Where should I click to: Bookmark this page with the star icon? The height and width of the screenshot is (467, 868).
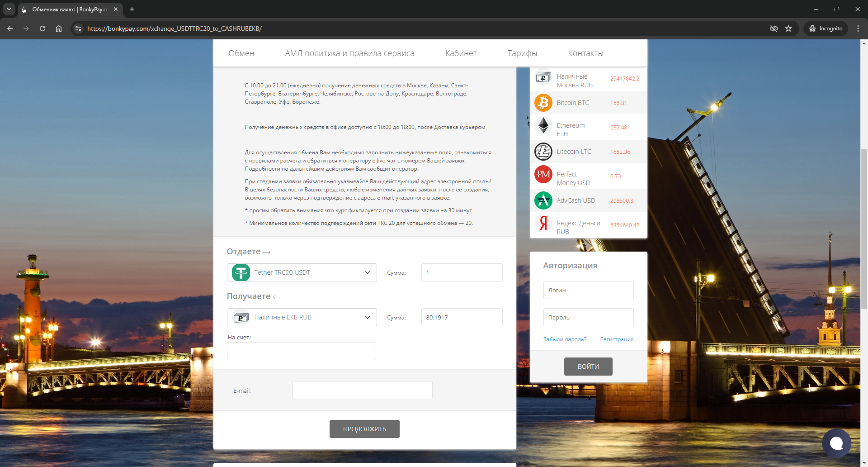788,29
